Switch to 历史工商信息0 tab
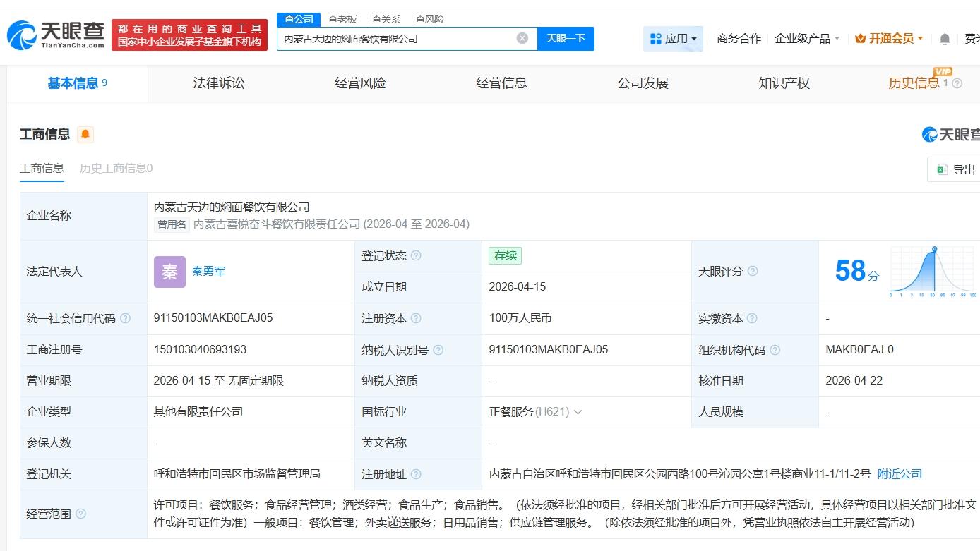 tap(115, 168)
